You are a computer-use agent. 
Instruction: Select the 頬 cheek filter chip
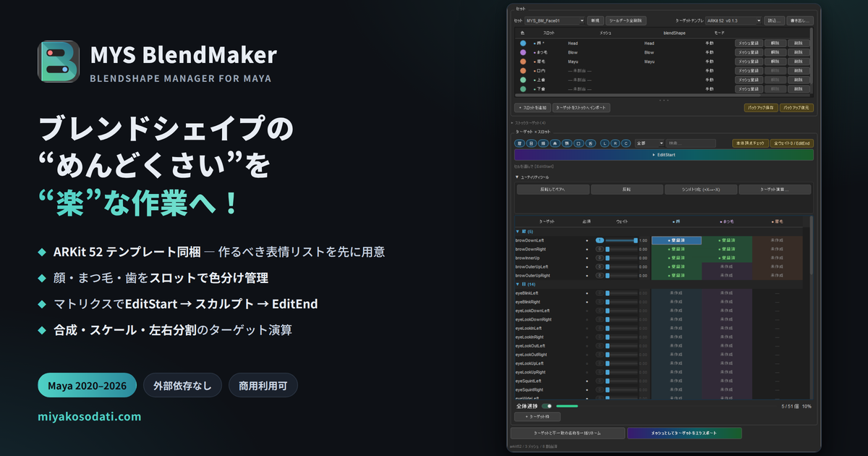(x=543, y=143)
